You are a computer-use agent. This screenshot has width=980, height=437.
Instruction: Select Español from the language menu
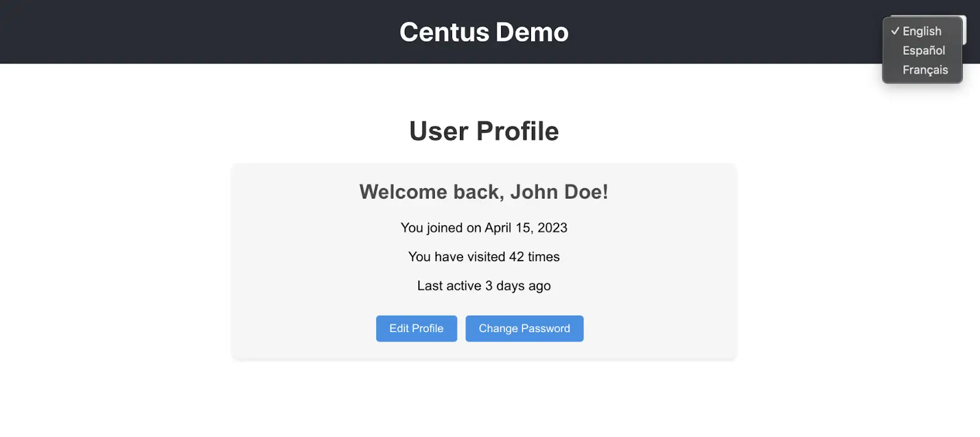(x=923, y=51)
